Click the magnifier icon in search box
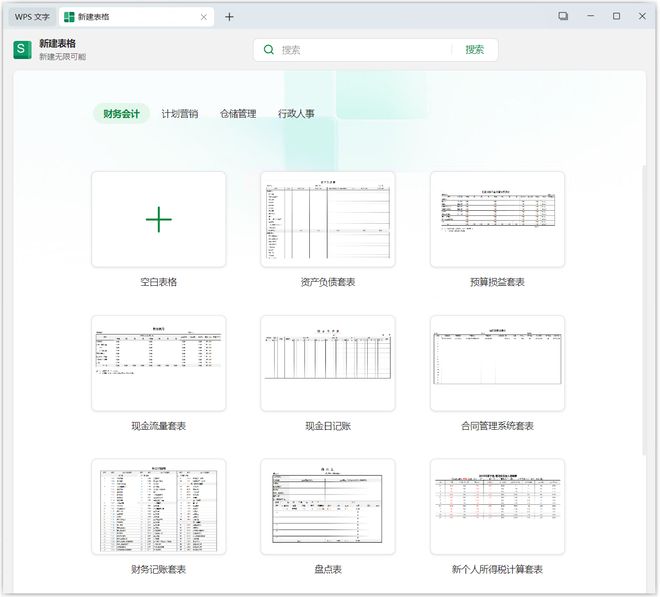This screenshot has width=660, height=597. click(x=269, y=50)
